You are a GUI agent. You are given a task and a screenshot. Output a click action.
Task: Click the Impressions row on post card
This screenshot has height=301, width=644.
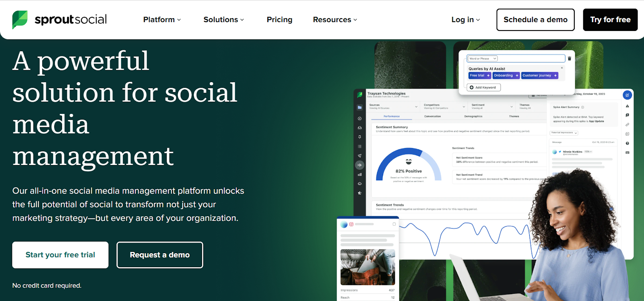[367, 290]
